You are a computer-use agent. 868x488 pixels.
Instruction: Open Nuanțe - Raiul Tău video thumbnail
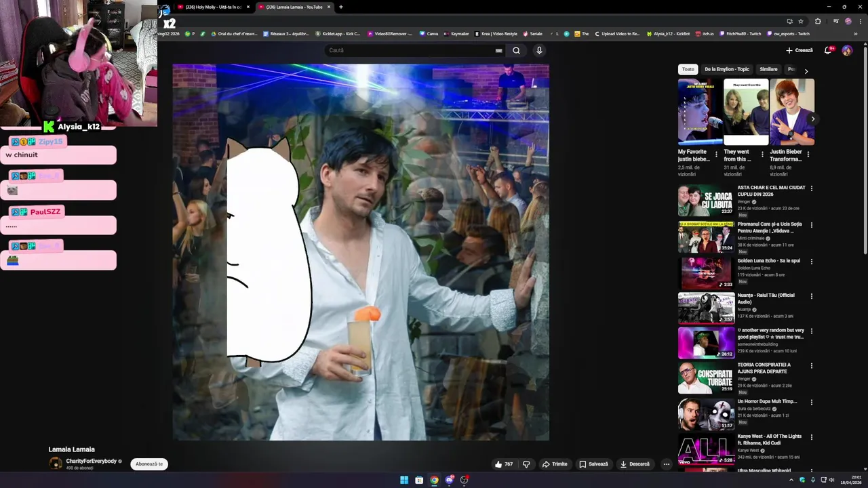click(x=706, y=308)
